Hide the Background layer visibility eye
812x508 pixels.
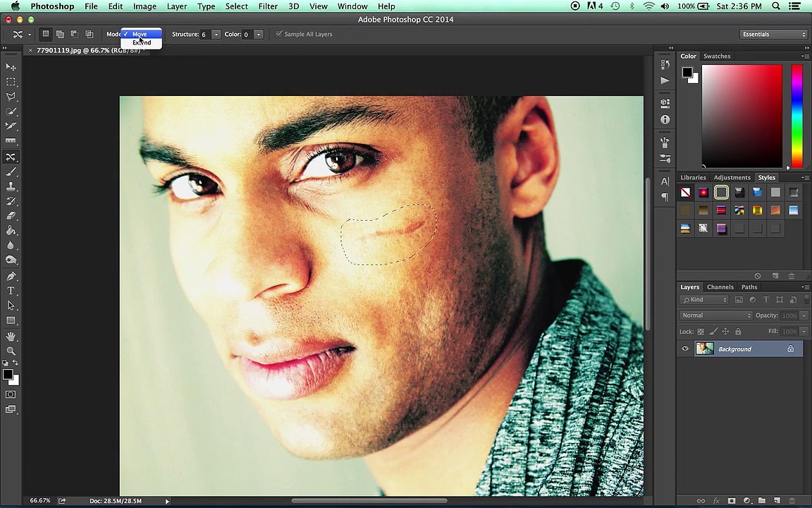pos(685,349)
